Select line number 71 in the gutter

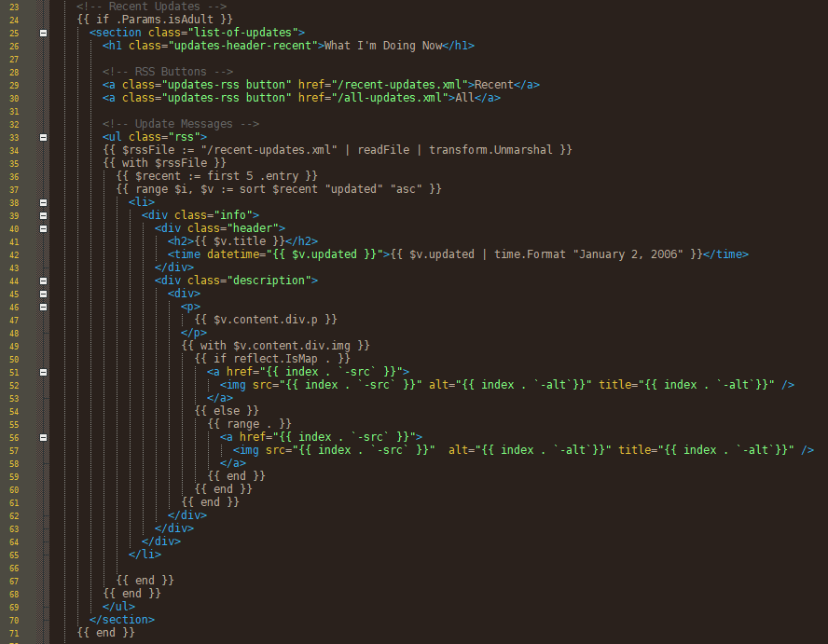point(13,632)
